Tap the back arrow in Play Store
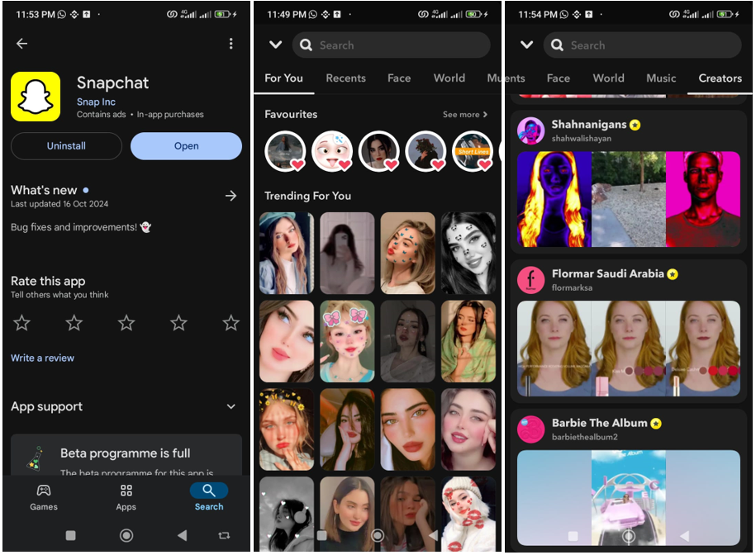Screen dimensions: 756x555 (21, 43)
